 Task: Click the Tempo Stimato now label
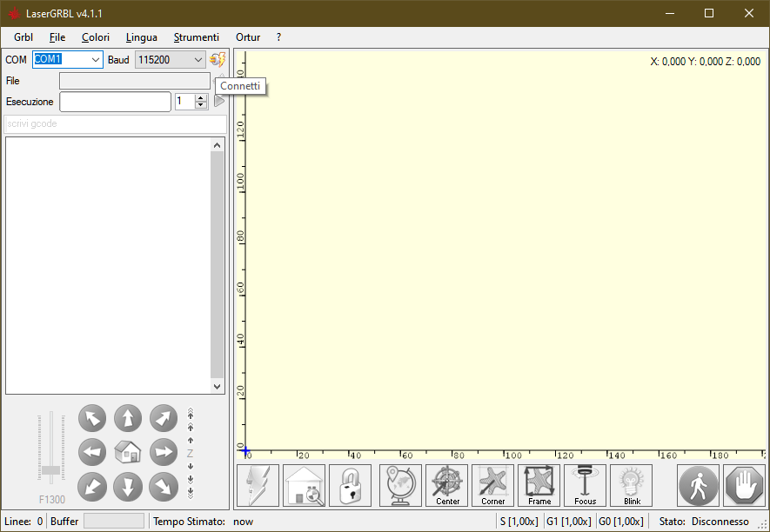[x=203, y=522]
